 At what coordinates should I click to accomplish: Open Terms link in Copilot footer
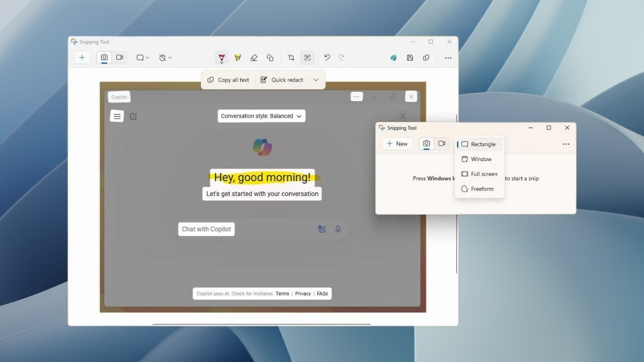pyautogui.click(x=282, y=294)
